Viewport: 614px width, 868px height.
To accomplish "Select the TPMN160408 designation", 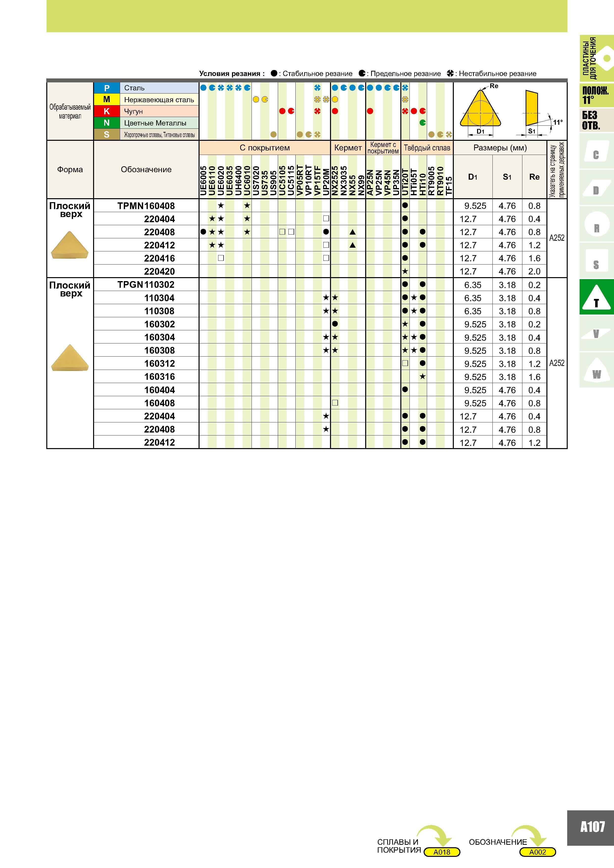I will [146, 206].
